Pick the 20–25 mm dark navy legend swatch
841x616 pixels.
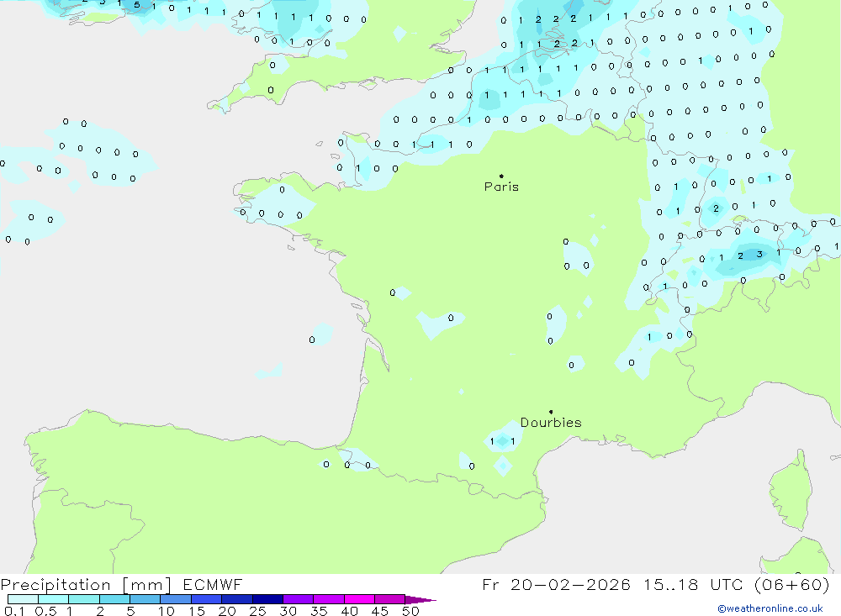(x=236, y=599)
